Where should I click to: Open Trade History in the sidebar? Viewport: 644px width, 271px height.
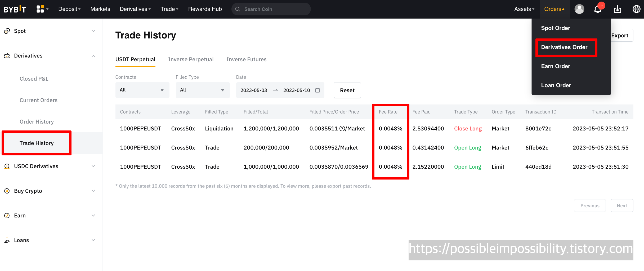click(37, 143)
